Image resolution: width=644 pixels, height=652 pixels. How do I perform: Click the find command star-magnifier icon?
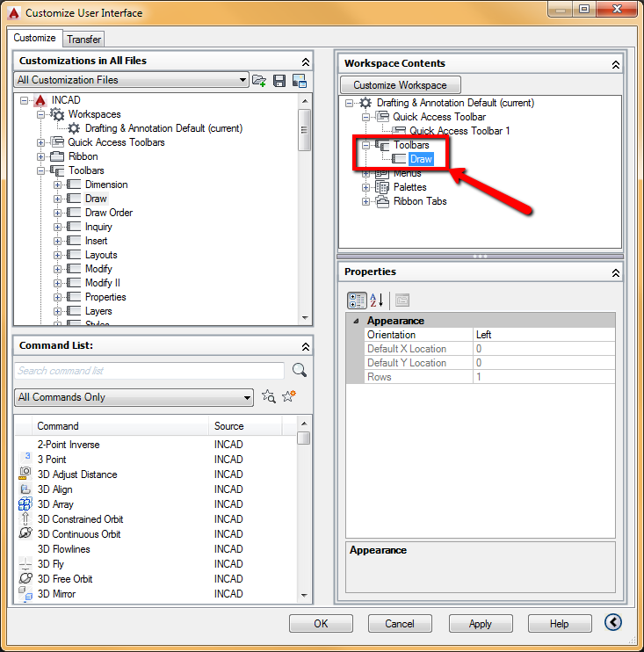tap(269, 397)
